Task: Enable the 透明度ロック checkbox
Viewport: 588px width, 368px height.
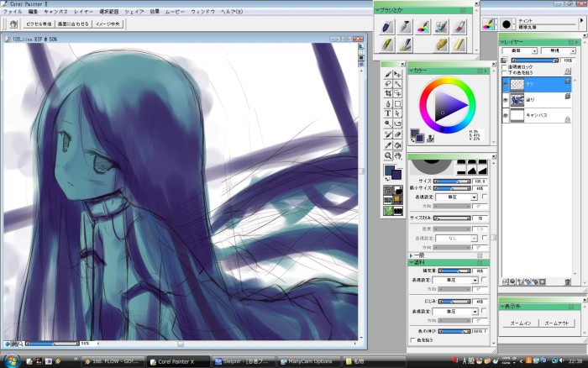Action: point(505,67)
